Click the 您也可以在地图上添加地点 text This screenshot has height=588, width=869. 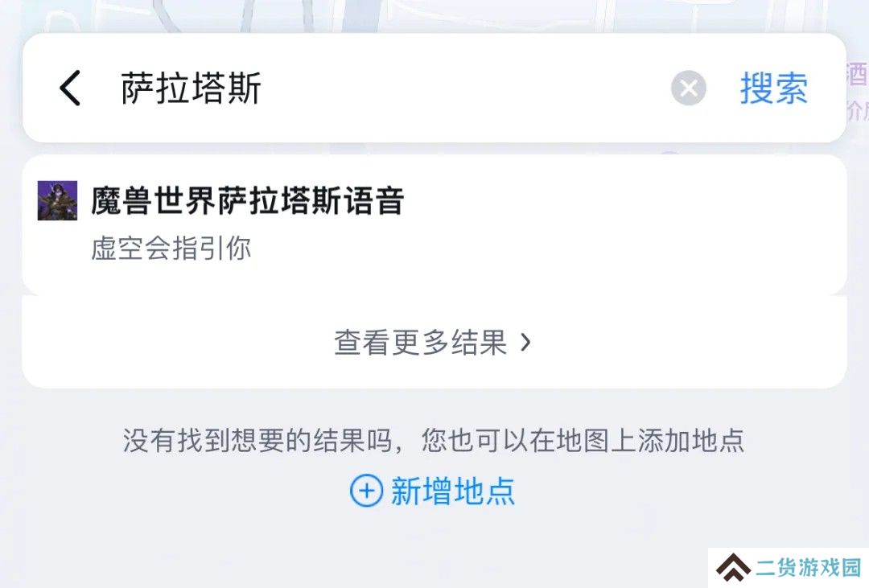pyautogui.click(x=583, y=441)
